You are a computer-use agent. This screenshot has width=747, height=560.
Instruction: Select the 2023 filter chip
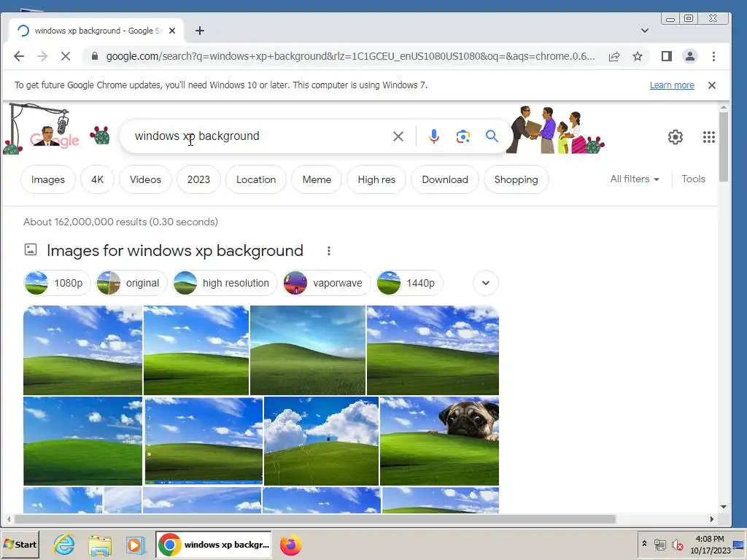[x=198, y=179]
